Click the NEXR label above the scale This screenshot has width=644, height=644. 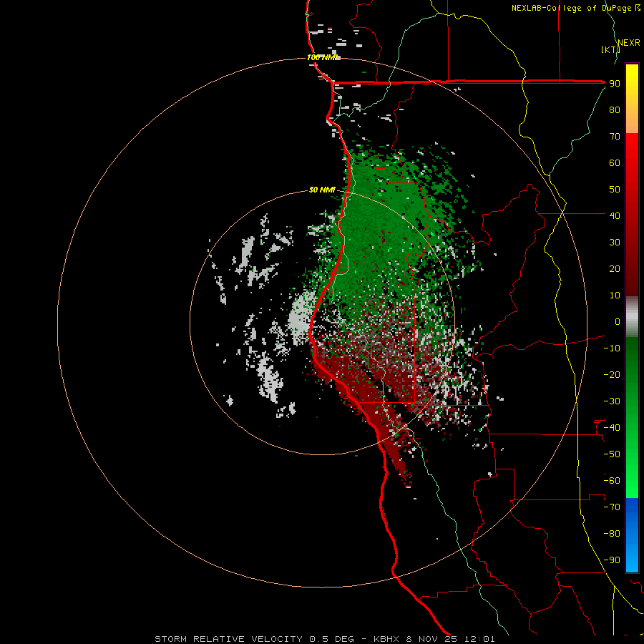(629, 43)
